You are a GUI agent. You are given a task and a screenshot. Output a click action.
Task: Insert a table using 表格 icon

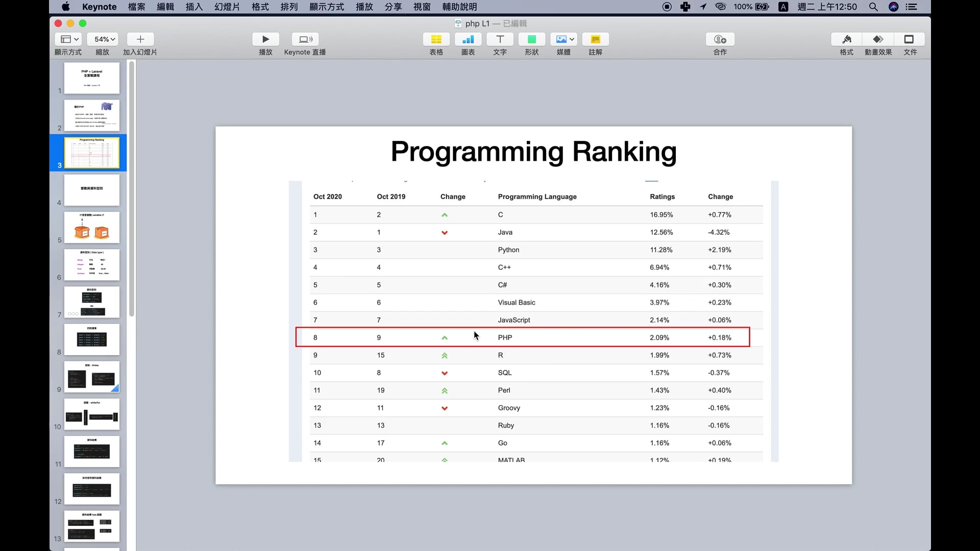pyautogui.click(x=436, y=39)
